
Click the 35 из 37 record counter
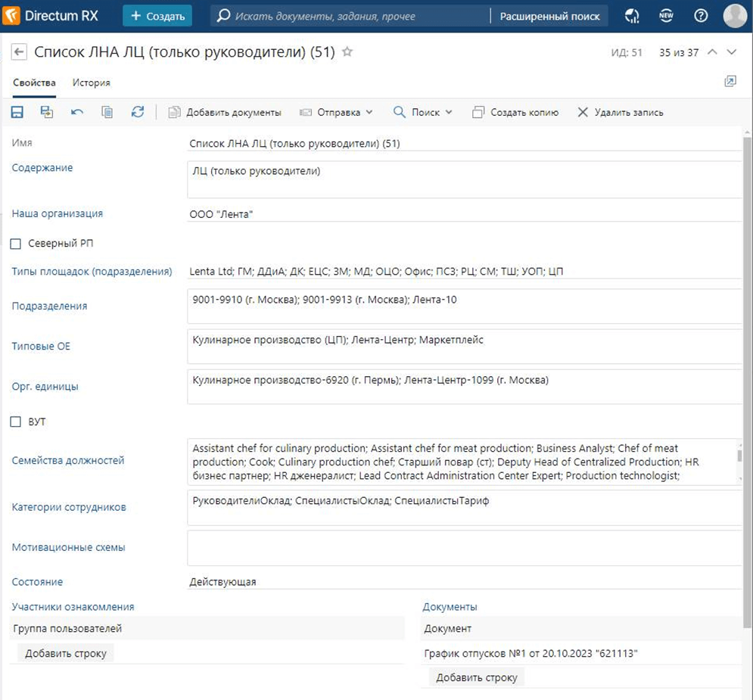click(679, 52)
